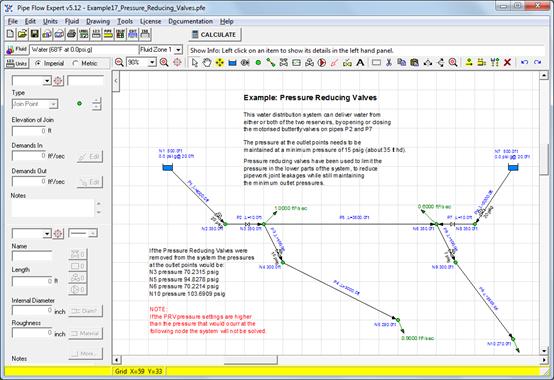The width and height of the screenshot is (554, 380).
Task: Click the vertical scrollbar down arrow
Action: (x=544, y=350)
